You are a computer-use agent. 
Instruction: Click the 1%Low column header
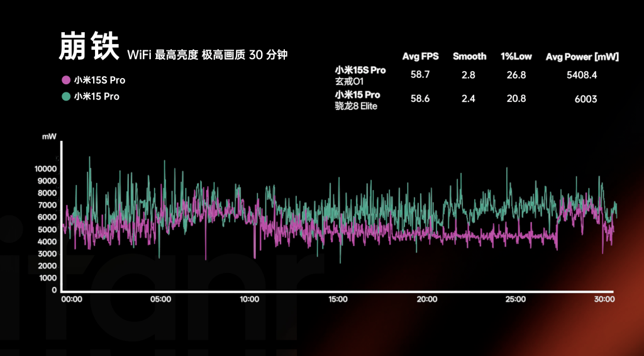point(516,57)
